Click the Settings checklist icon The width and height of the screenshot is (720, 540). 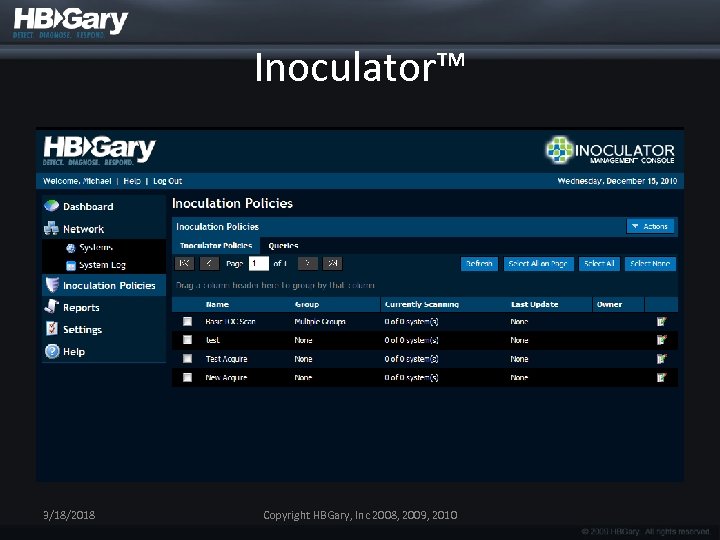[x=52, y=328]
